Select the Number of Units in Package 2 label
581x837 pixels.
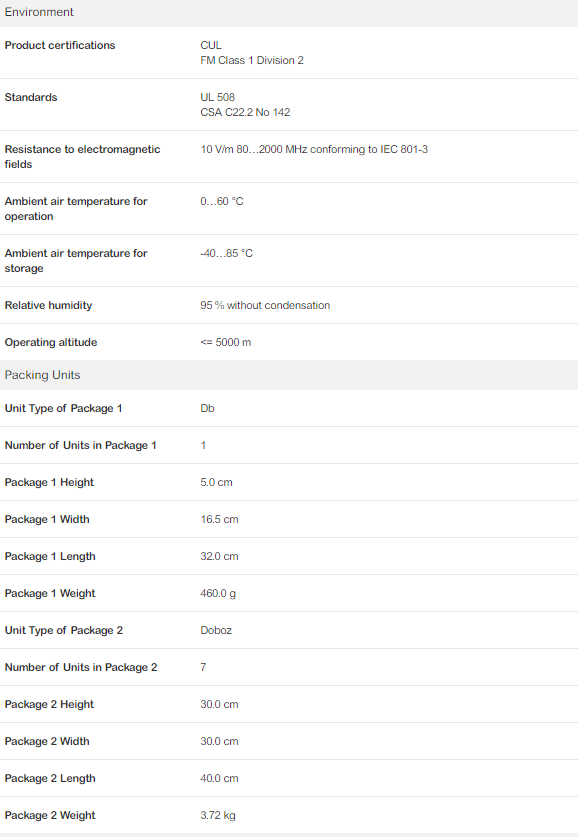[81, 667]
